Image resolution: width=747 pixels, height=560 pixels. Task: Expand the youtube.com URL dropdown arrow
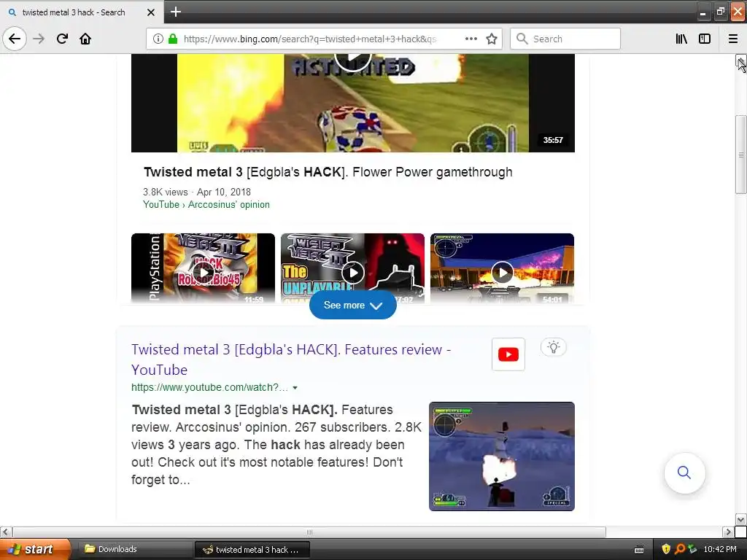click(295, 388)
